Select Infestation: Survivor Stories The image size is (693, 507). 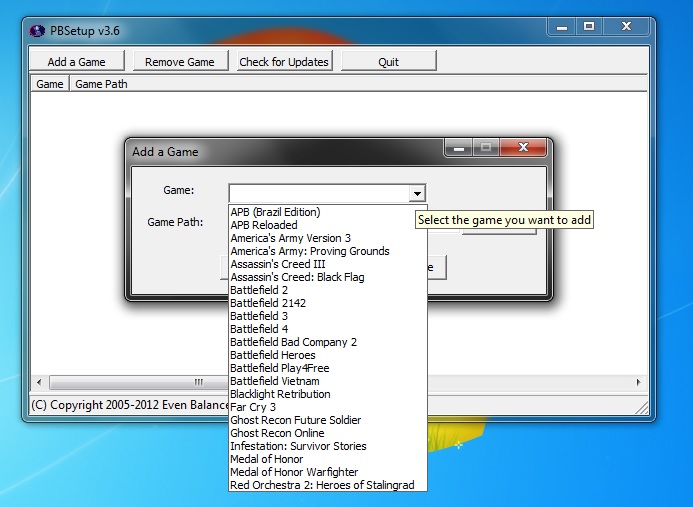coord(327,446)
